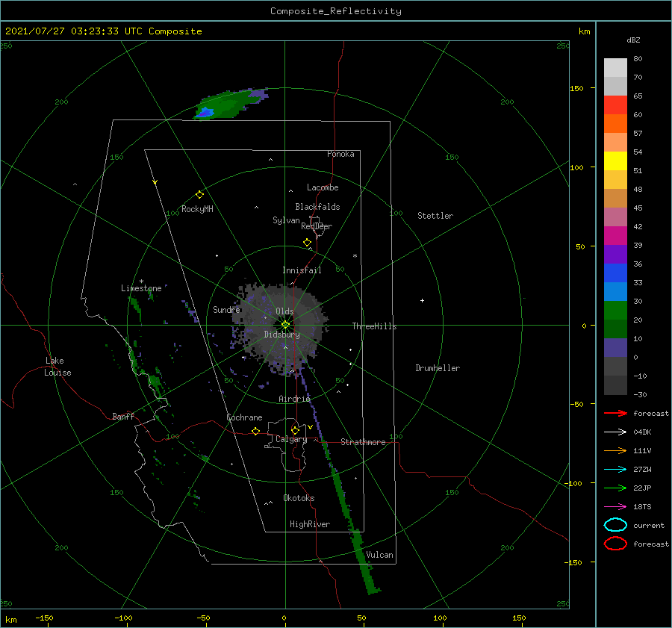This screenshot has width=672, height=628.
Task: Click the Sundre city label
Action: (x=227, y=309)
